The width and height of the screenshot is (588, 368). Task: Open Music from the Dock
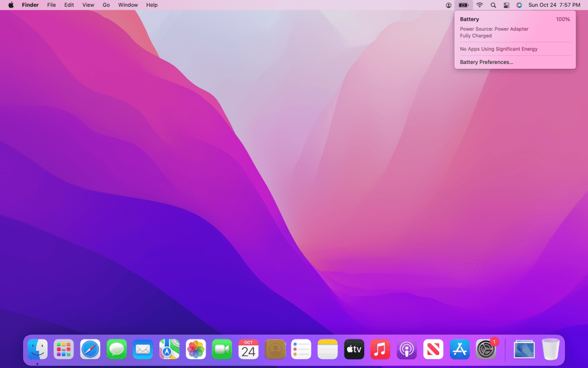click(380, 350)
